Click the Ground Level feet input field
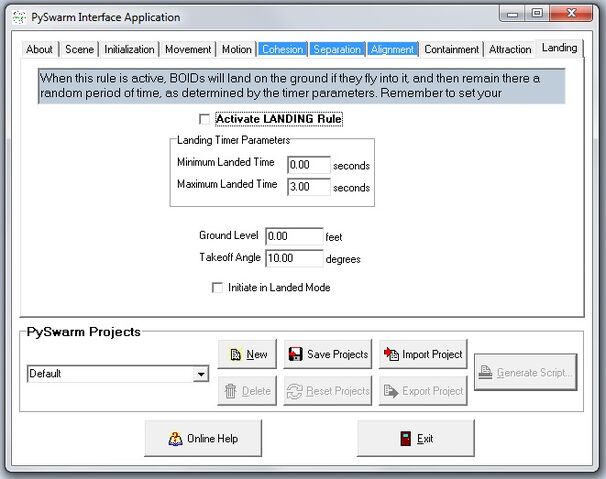Screen dimensions: 606x479 (294, 236)
